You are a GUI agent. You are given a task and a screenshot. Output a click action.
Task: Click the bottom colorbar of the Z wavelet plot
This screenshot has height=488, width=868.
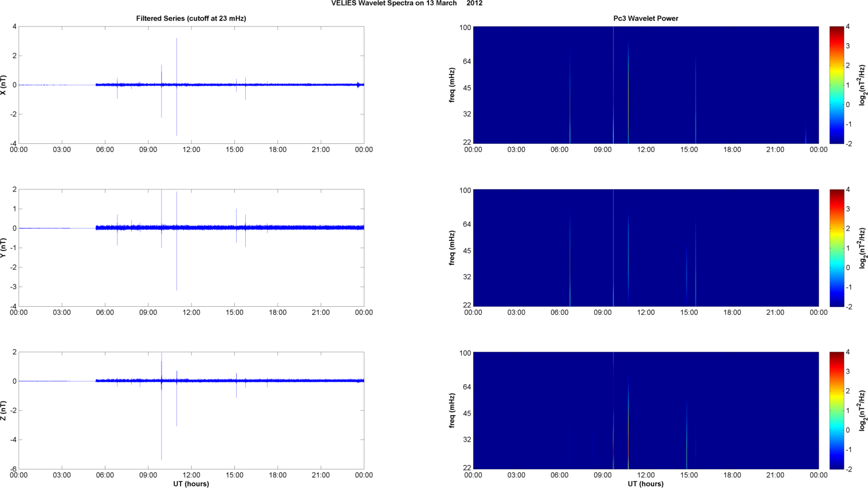(836, 411)
